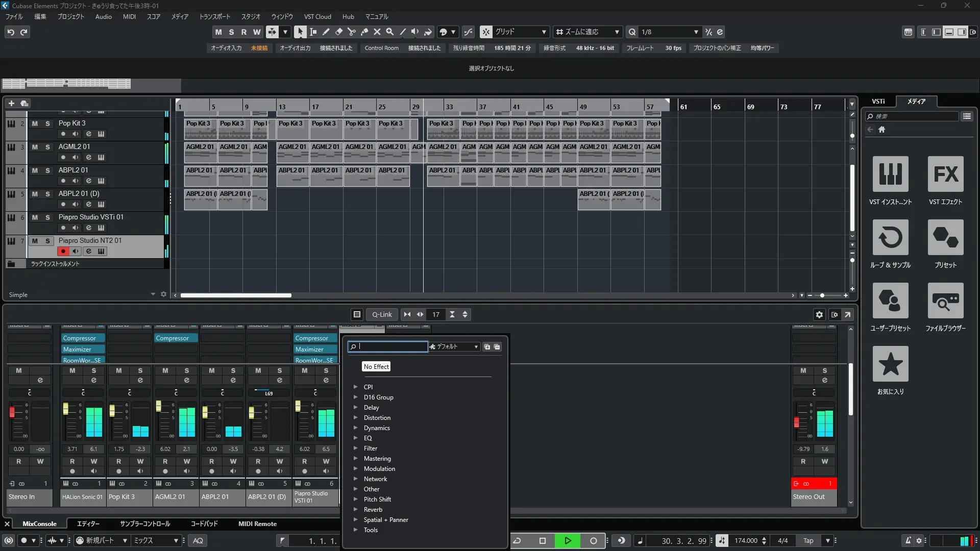The height and width of the screenshot is (551, 980).
Task: Open Loops & Samples media tile
Action: [890, 238]
